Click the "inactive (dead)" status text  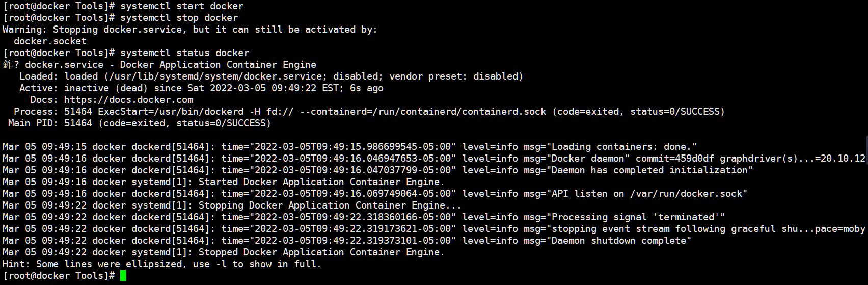(106, 88)
